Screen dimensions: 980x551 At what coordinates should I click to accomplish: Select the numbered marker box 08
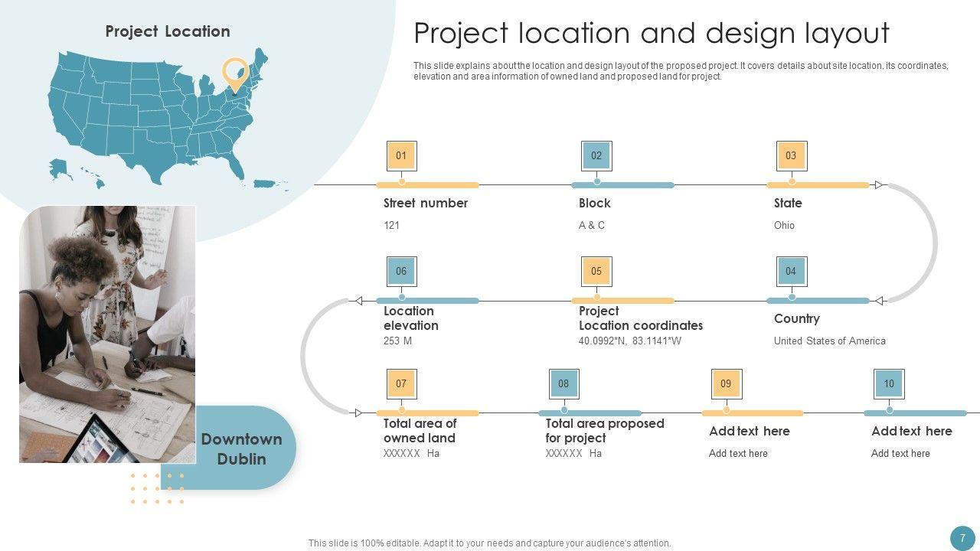coord(563,383)
